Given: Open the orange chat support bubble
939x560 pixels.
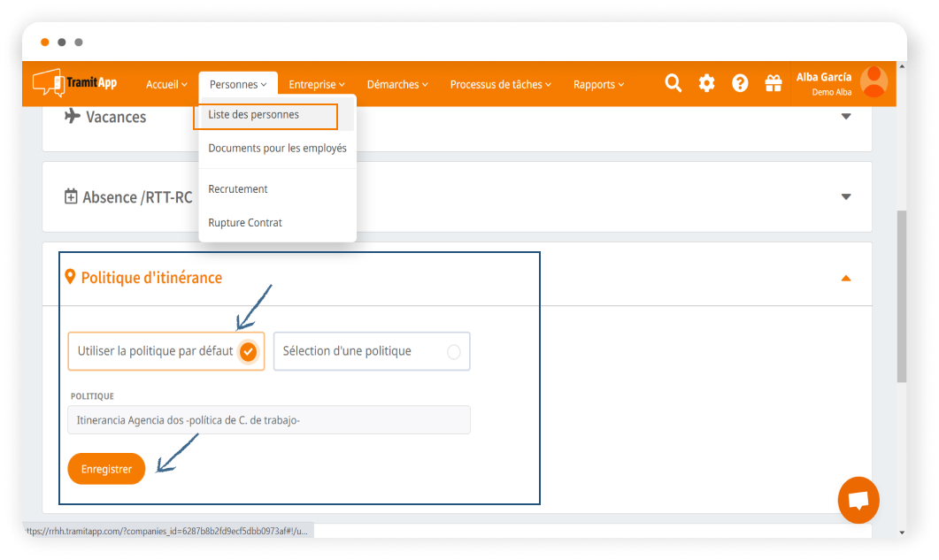Looking at the screenshot, I should click(x=858, y=500).
